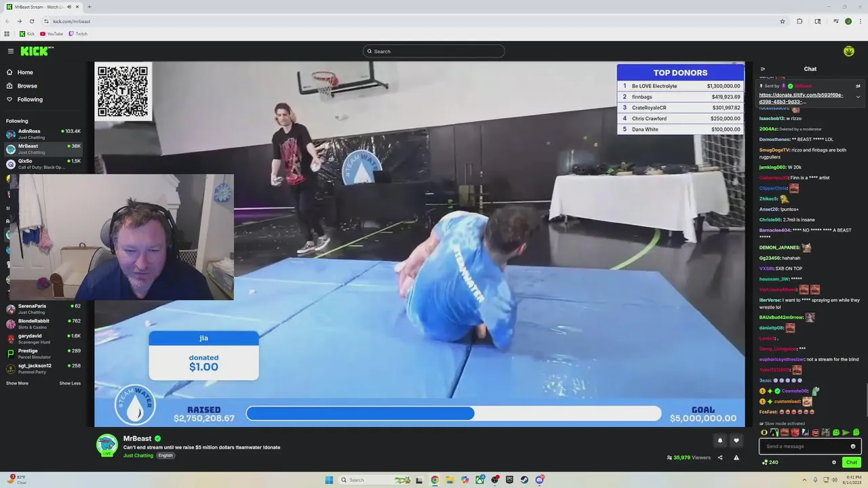This screenshot has height=488, width=868.
Task: Open Windows Start menu
Action: click(x=329, y=480)
